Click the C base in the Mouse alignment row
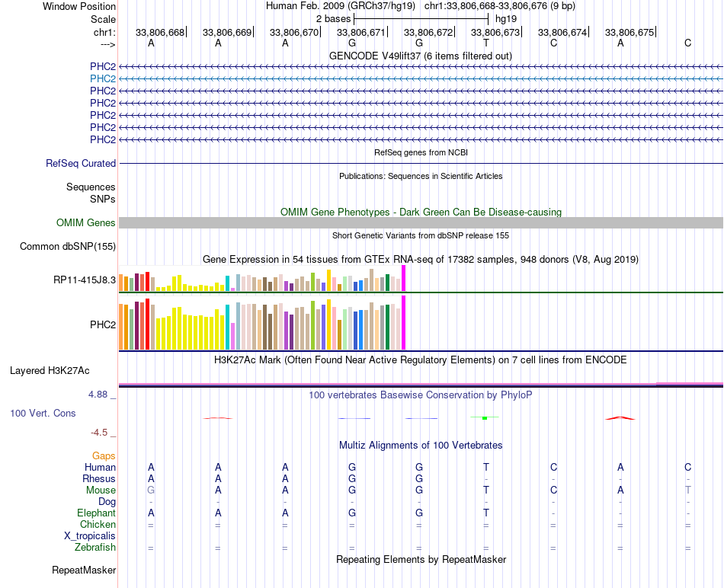724x588 pixels. 553,491
